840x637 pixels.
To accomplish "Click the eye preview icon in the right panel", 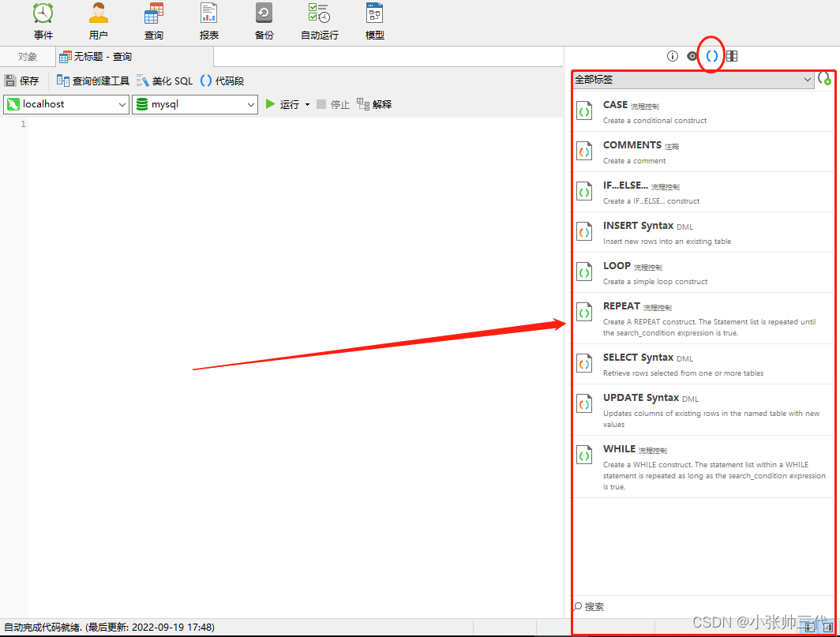I will point(692,56).
